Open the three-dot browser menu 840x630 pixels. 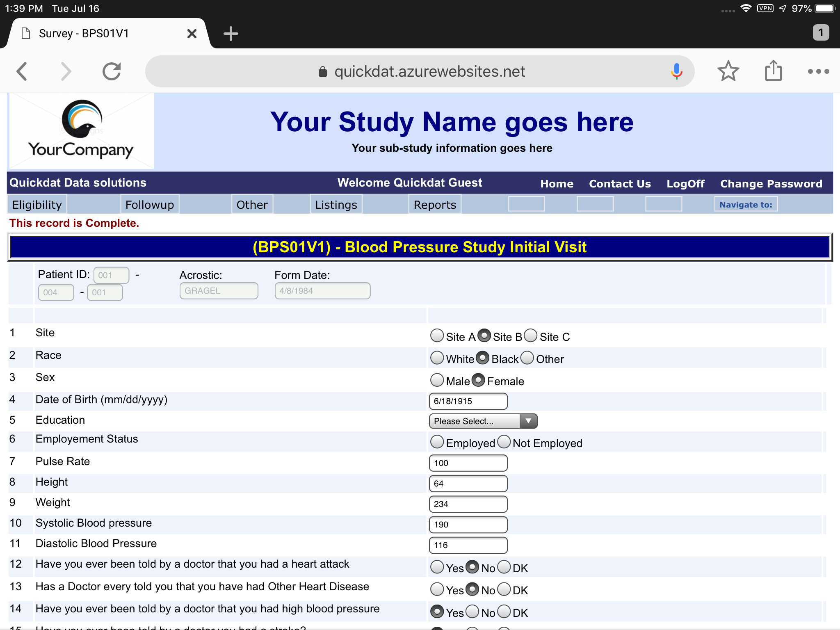coord(818,71)
